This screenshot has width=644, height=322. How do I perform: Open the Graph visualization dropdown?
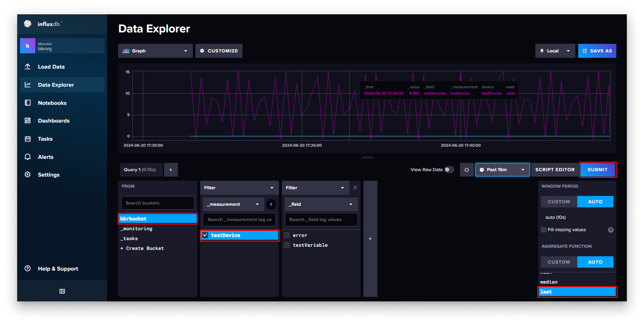point(155,51)
